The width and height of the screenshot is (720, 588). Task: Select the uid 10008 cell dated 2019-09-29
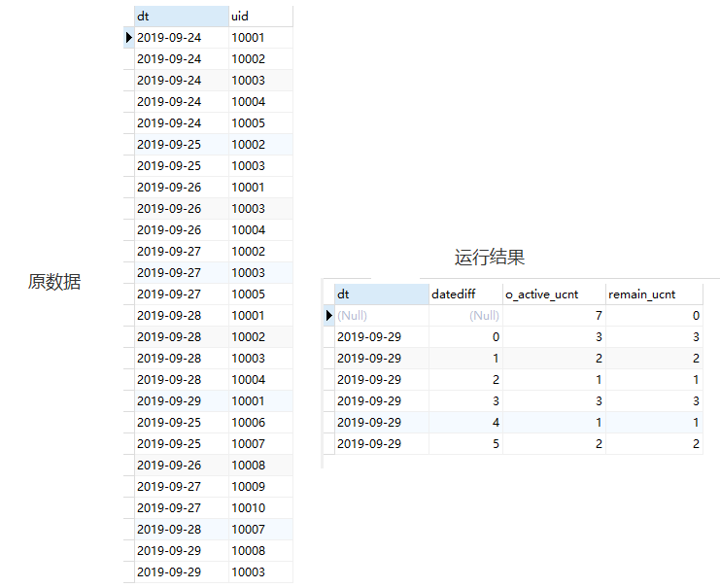pyautogui.click(x=260, y=550)
